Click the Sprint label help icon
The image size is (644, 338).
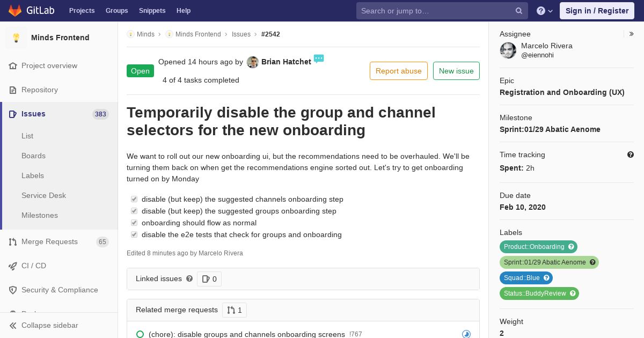pos(592,262)
